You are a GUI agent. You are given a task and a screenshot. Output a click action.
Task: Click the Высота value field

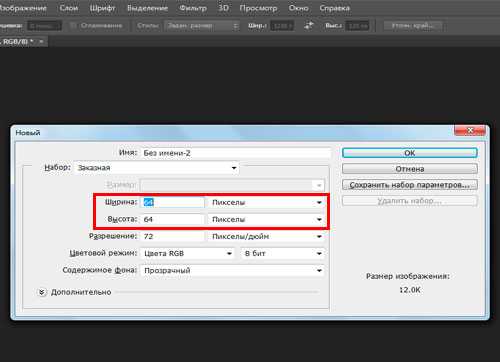click(x=172, y=219)
